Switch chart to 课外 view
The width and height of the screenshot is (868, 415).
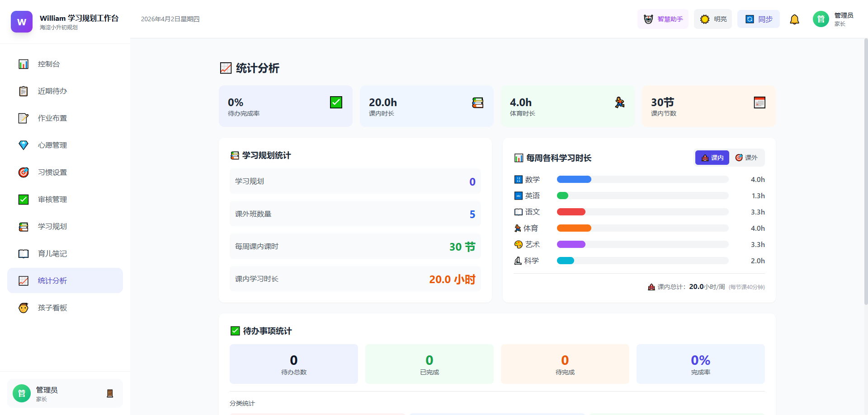[x=746, y=158]
